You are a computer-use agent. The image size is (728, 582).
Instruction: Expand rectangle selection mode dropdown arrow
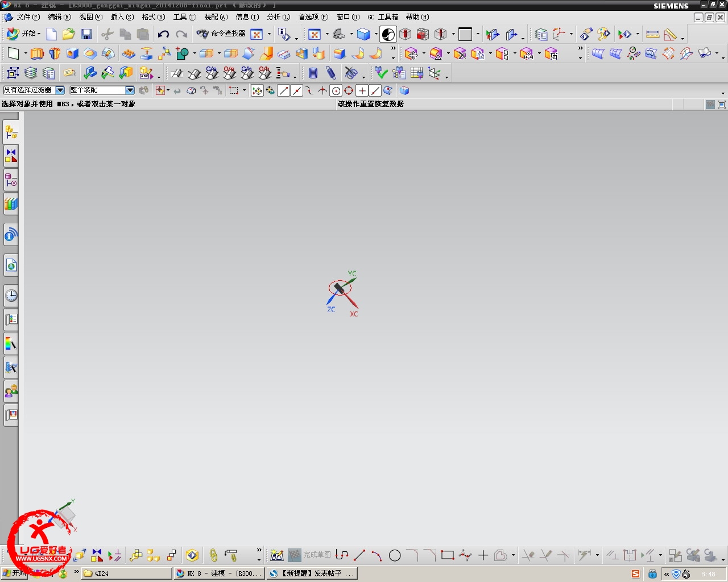[245, 90]
